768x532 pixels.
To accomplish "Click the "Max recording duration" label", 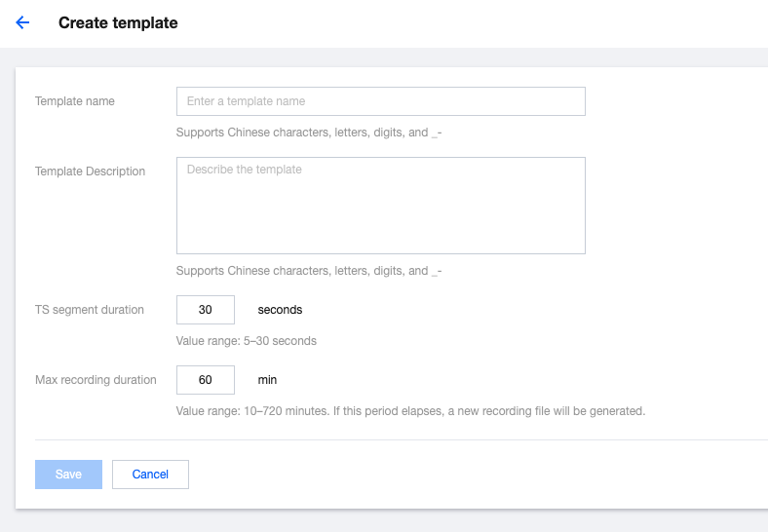I will (x=96, y=380).
